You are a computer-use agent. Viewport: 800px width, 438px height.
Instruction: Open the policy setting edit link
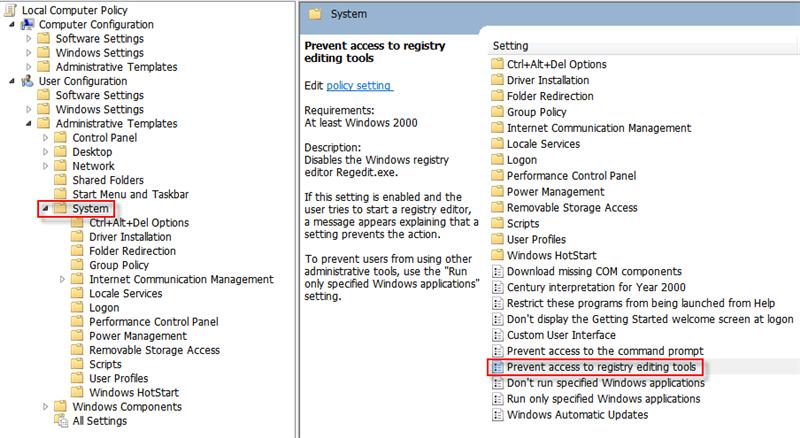point(359,85)
